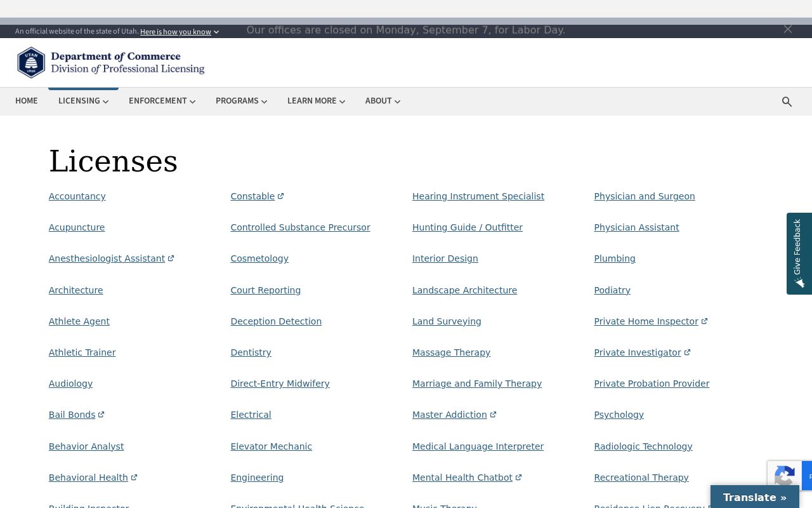Click external link icon next to Mental Health Chatbot

518,478
